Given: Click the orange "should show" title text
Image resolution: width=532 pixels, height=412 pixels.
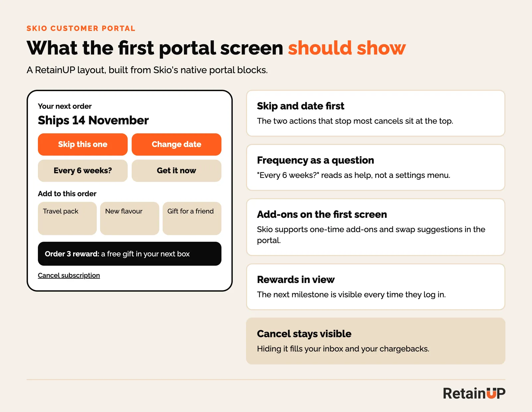Looking at the screenshot, I should (347, 48).
